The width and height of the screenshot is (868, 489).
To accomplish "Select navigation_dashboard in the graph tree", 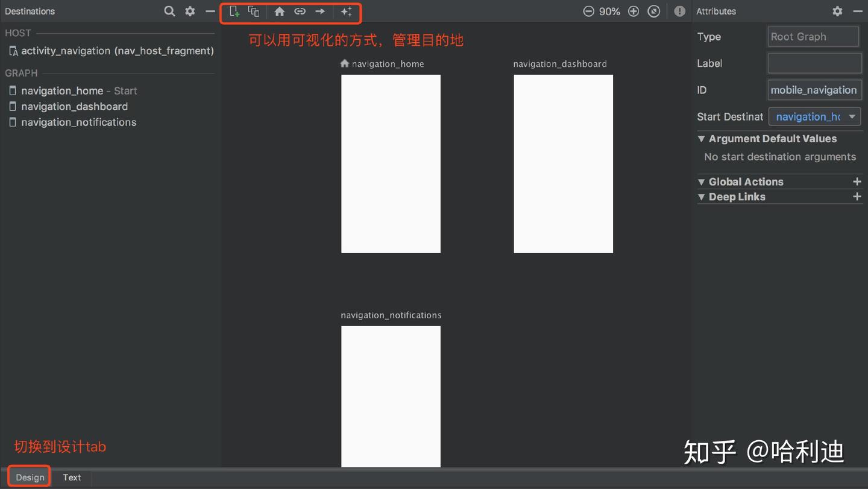I will tap(74, 106).
